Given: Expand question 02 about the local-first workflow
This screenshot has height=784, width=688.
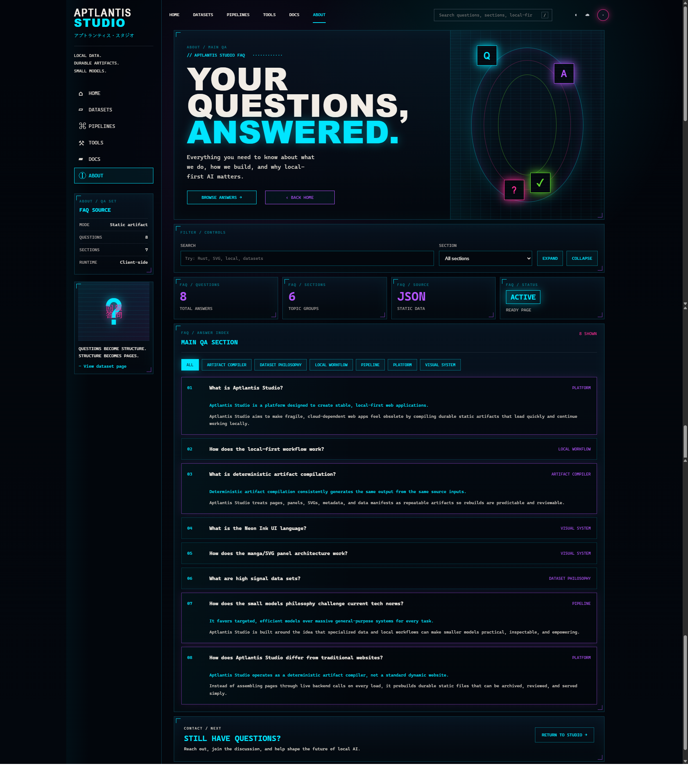Looking at the screenshot, I should [389, 449].
